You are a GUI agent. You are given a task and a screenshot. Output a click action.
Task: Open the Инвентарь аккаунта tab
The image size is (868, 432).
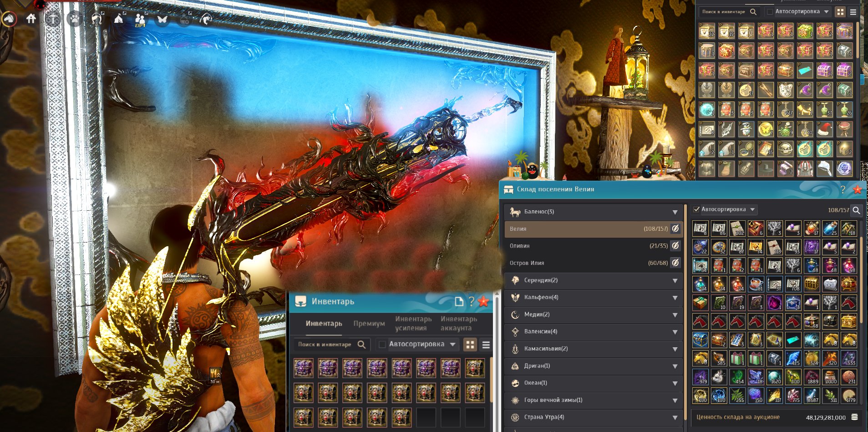(459, 324)
